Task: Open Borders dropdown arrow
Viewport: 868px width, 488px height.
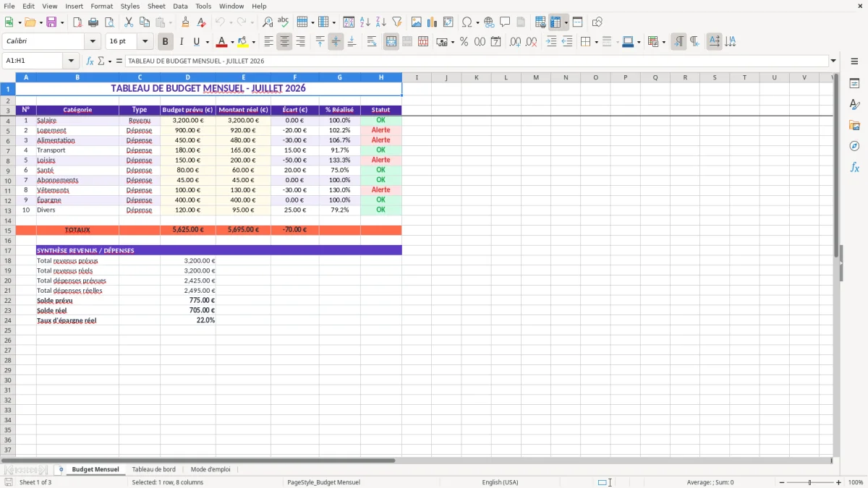Action: 596,42
